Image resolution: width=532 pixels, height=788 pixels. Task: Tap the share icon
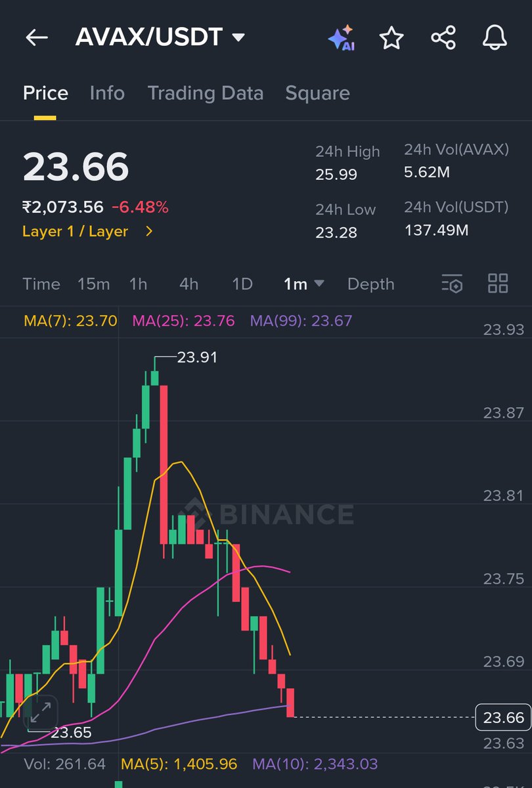(443, 38)
